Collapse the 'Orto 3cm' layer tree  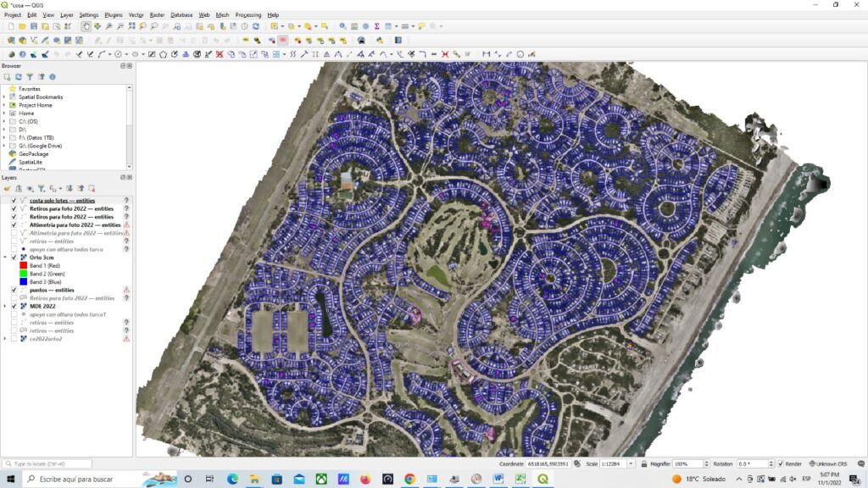pos(5,258)
